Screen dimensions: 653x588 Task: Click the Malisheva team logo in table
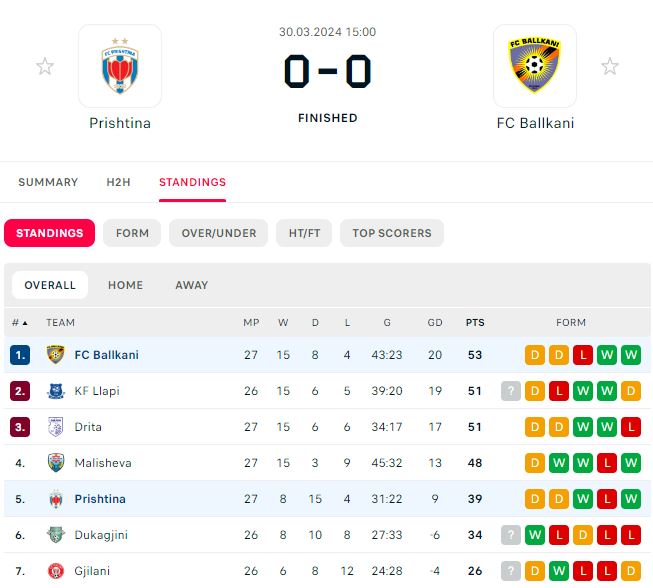[56, 463]
